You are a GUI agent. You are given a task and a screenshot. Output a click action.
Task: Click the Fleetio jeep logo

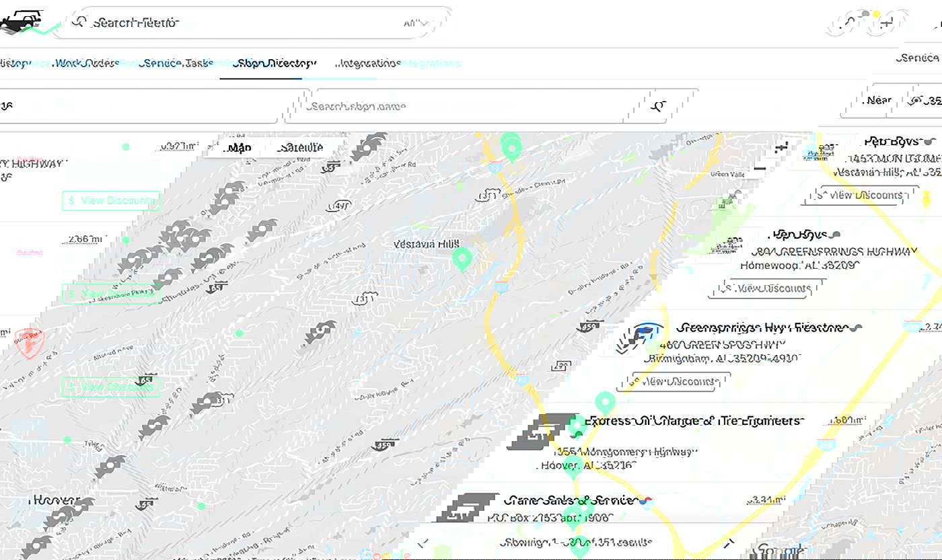point(24,23)
